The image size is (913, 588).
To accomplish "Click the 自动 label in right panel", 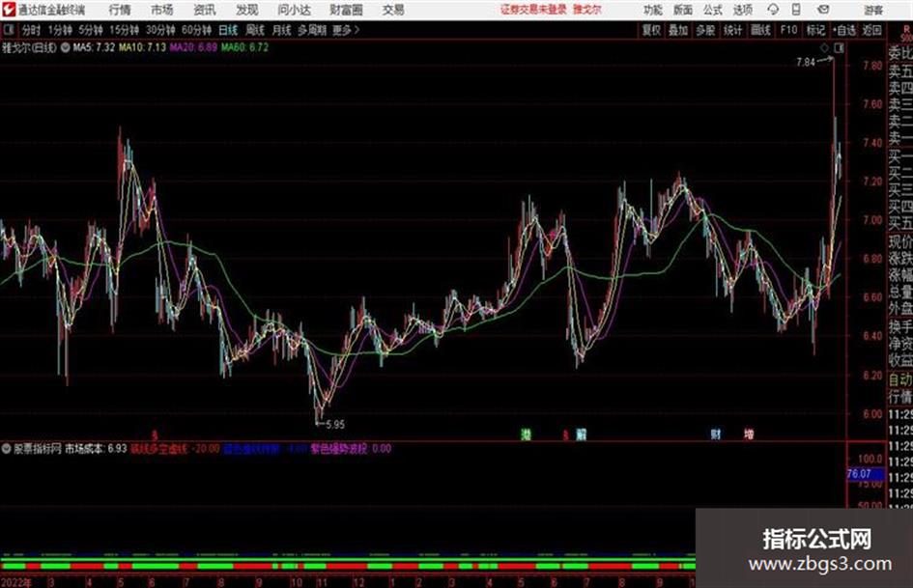I will point(900,380).
